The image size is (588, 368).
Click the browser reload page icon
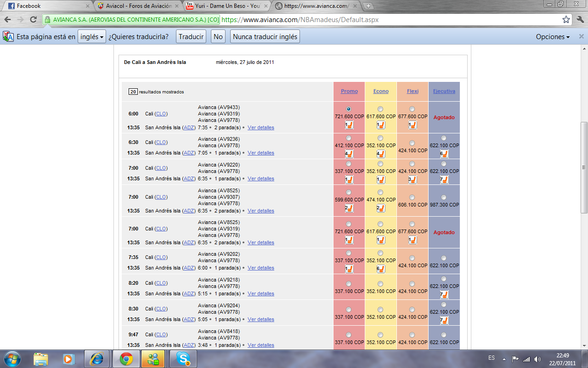(33, 20)
